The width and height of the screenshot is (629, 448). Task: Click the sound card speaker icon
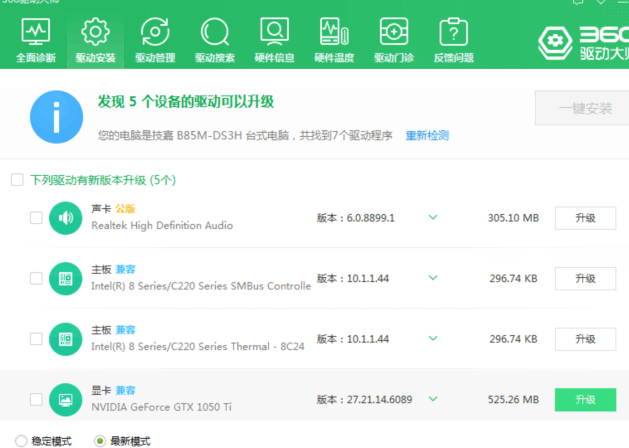[x=66, y=218]
